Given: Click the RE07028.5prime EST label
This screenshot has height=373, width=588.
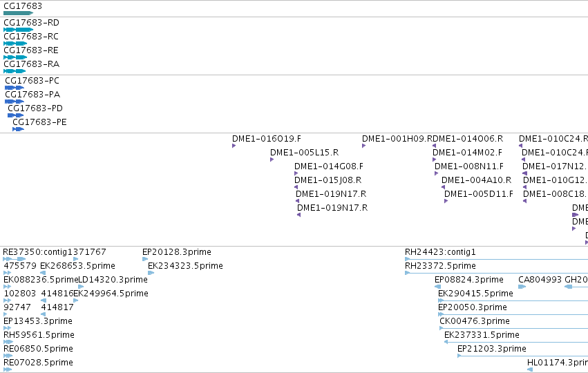Looking at the screenshot, I should (38, 363).
